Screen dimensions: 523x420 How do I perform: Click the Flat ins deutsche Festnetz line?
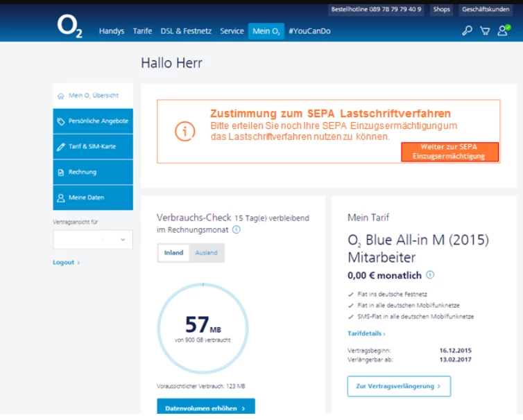(x=387, y=294)
